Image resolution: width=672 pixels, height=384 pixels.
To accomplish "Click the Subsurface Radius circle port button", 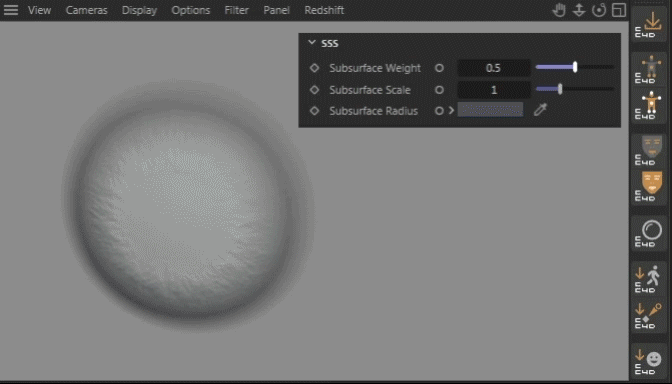I will (x=439, y=111).
